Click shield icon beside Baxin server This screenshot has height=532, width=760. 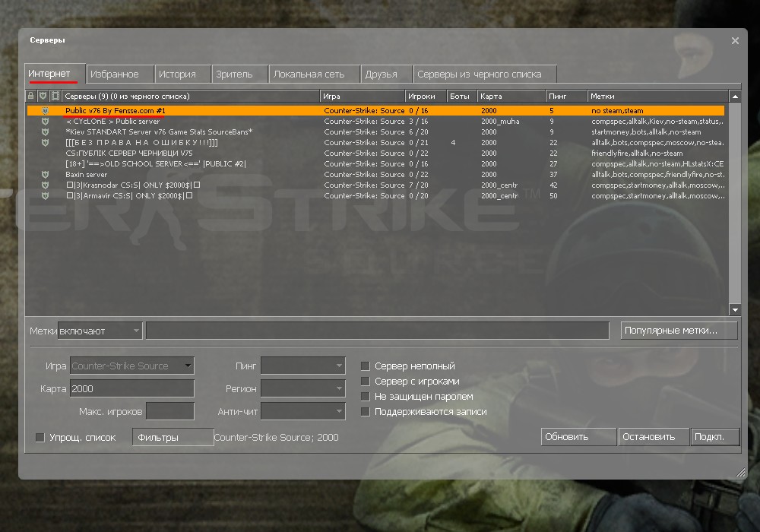click(45, 175)
